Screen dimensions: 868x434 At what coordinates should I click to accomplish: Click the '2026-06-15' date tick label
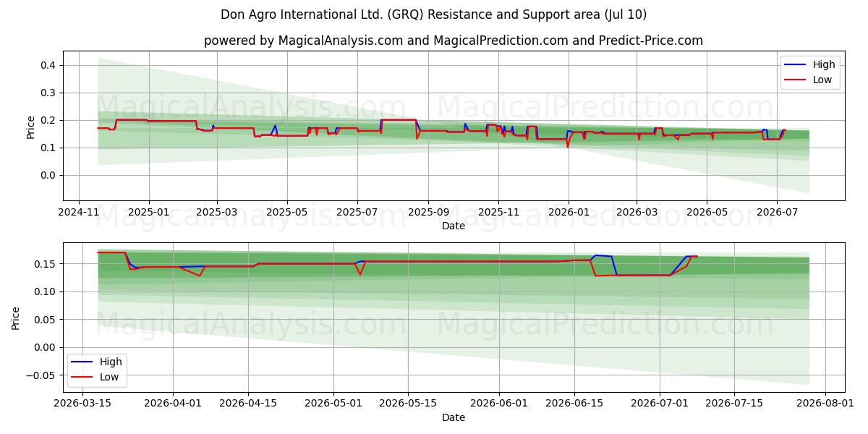coord(574,403)
